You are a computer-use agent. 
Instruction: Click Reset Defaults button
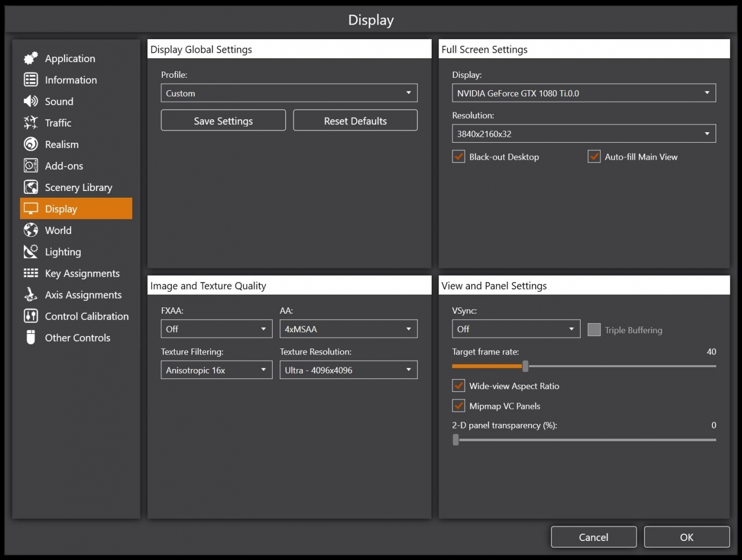(x=355, y=120)
